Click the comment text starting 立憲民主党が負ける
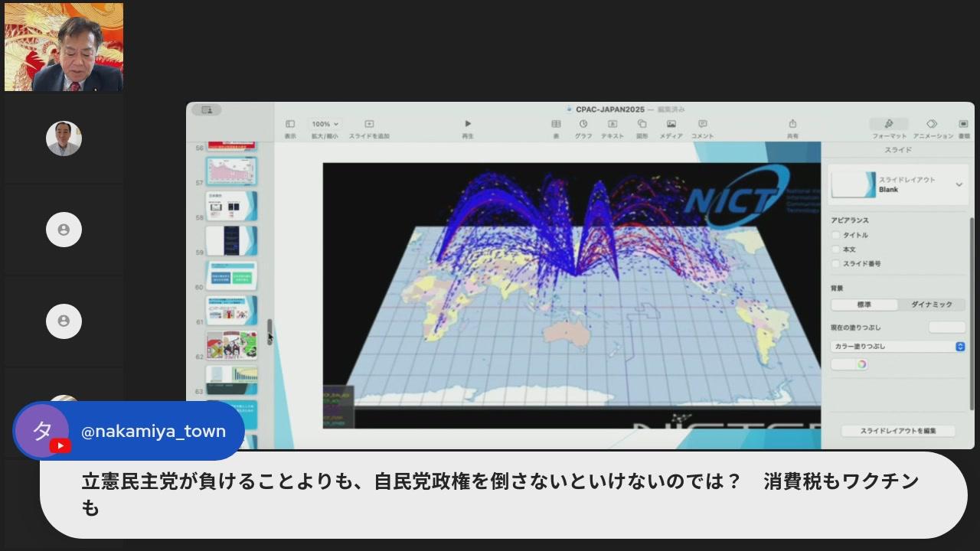 [x=500, y=494]
